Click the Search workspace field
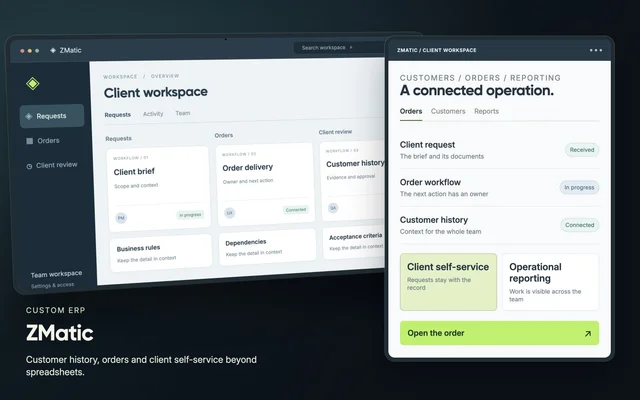This screenshot has width=640, height=400. coord(339,48)
